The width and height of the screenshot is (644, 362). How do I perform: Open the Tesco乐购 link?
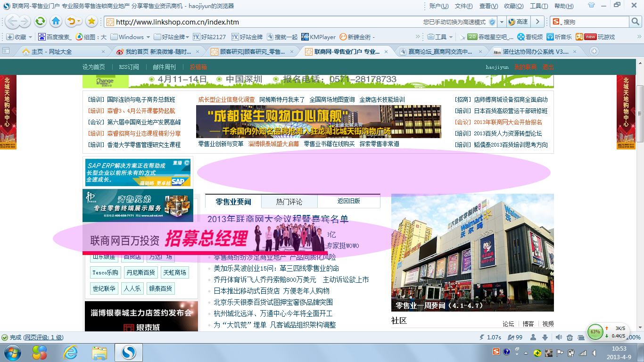pos(105,272)
